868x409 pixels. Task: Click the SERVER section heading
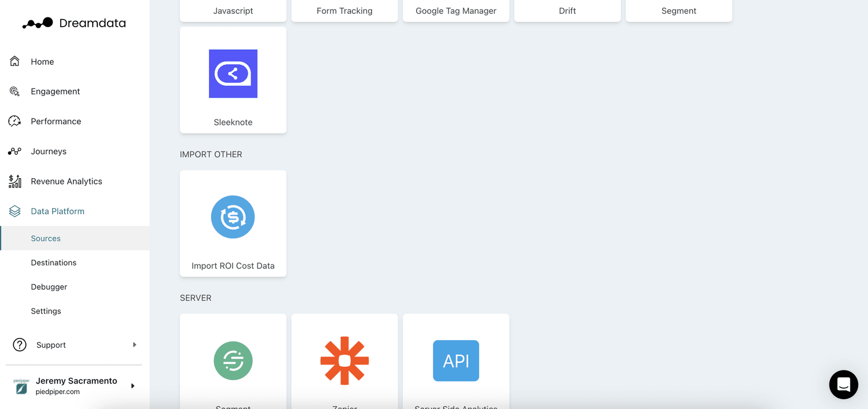[x=196, y=298]
